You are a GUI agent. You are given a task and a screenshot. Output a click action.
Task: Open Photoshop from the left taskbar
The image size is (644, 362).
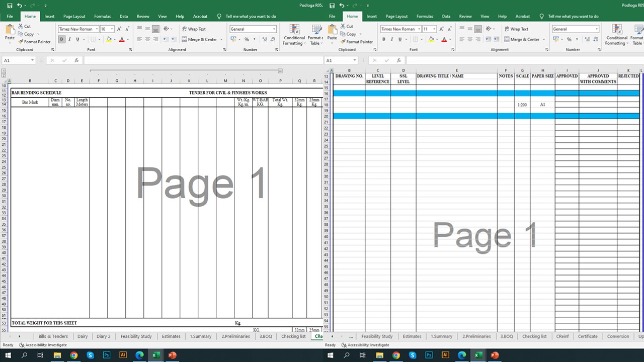[x=107, y=355]
